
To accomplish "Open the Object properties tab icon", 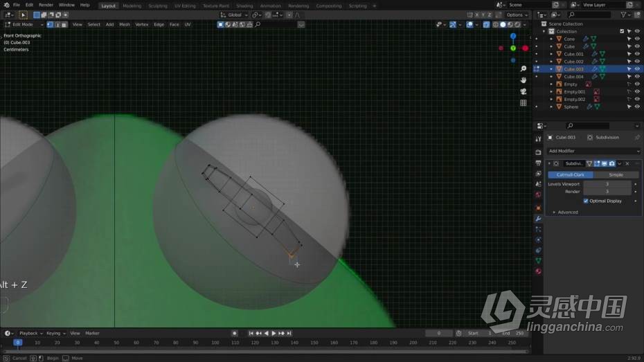I will [x=538, y=208].
